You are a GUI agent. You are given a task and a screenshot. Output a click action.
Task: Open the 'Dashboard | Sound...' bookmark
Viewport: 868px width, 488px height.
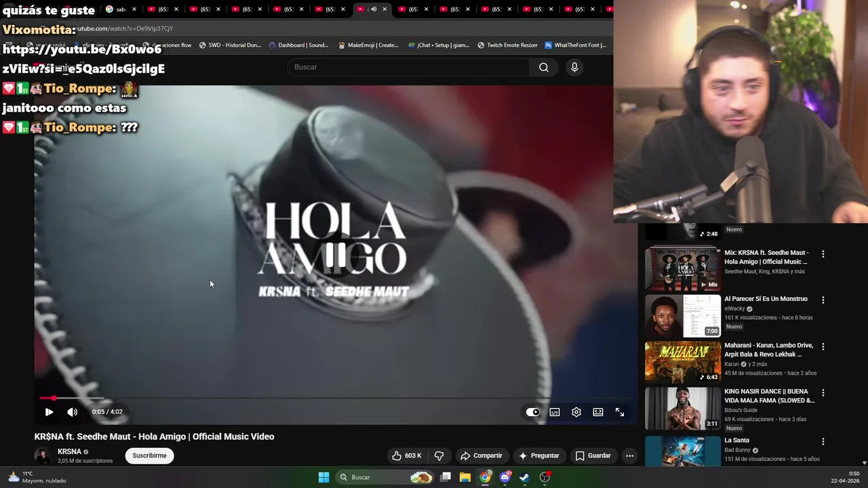[x=298, y=45]
